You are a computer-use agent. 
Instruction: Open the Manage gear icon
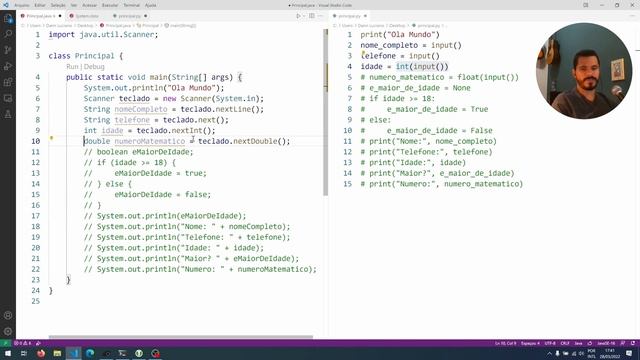[8, 331]
